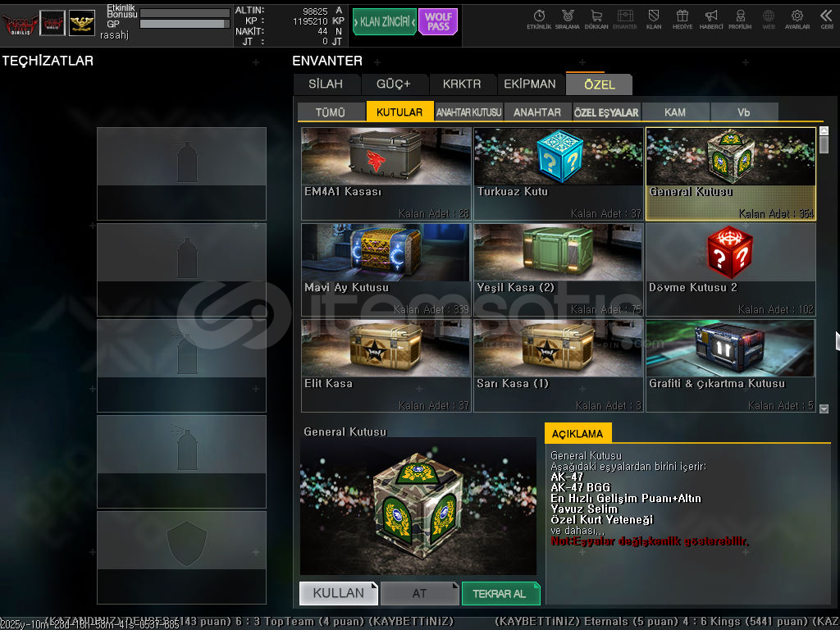This screenshot has height=630, width=840.
Task: Click the Wolfteam Diriliş logo
Action: click(20, 23)
